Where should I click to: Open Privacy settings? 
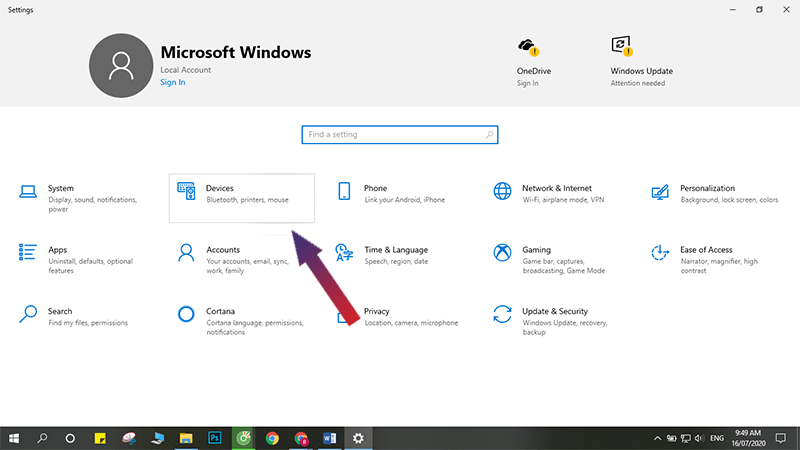pos(377,312)
